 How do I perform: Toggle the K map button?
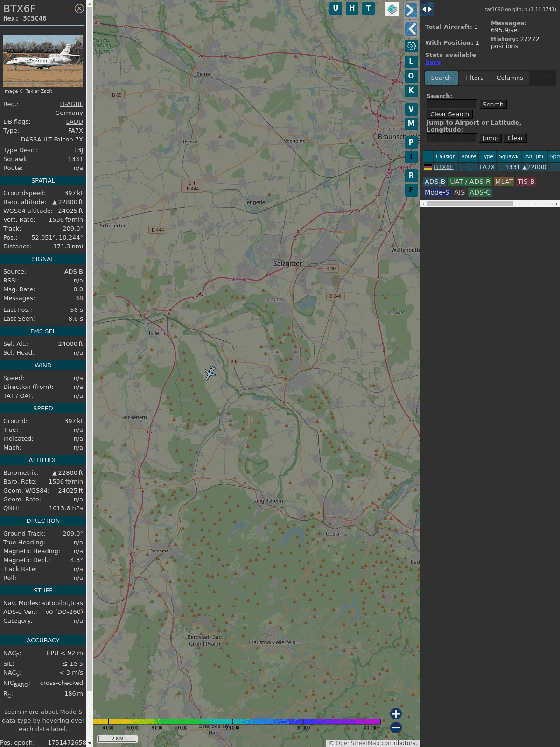(411, 90)
